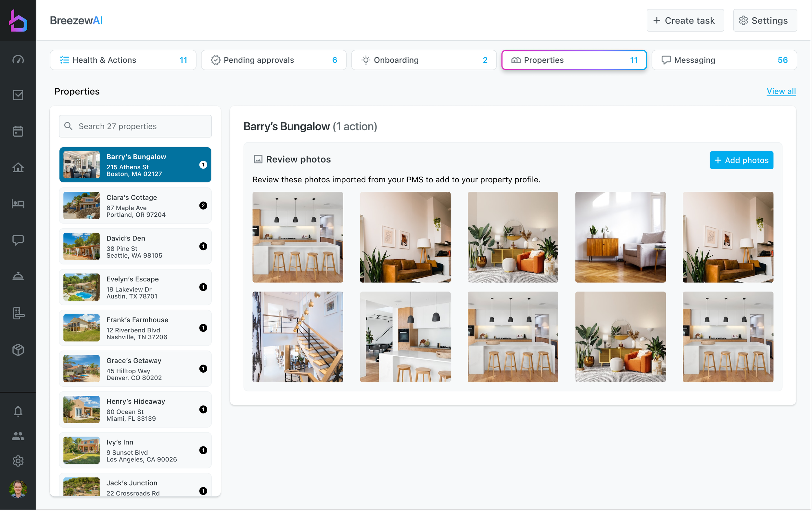Select Frank's Farmhouse property

point(135,328)
